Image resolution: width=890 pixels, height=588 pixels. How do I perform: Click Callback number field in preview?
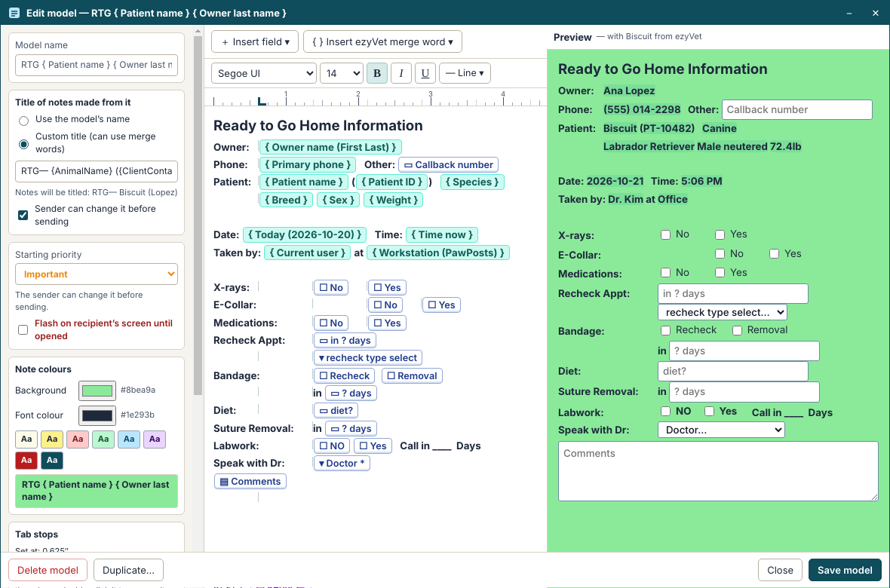[x=797, y=109]
